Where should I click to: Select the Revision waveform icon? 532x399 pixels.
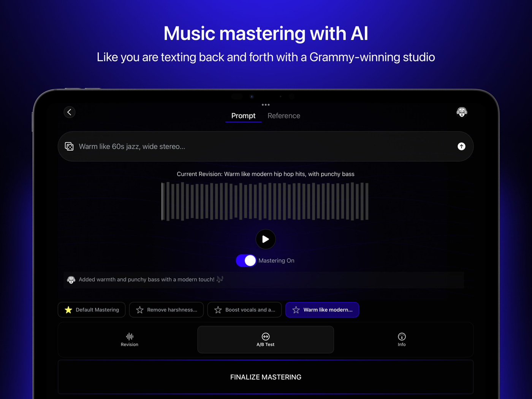pyautogui.click(x=129, y=339)
